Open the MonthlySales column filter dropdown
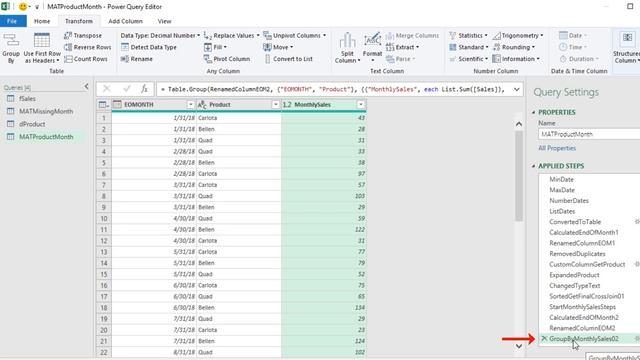This screenshot has height=360, width=640. click(361, 105)
